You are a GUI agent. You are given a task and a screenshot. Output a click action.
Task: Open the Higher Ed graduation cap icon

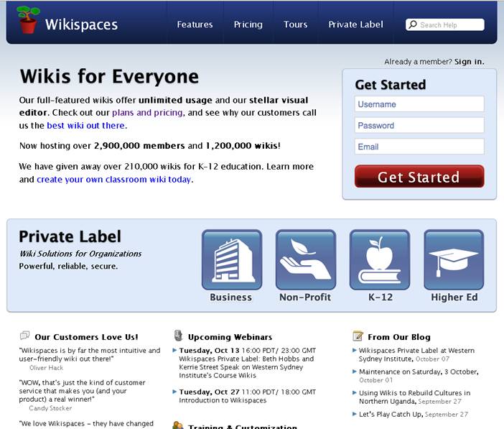(x=454, y=259)
